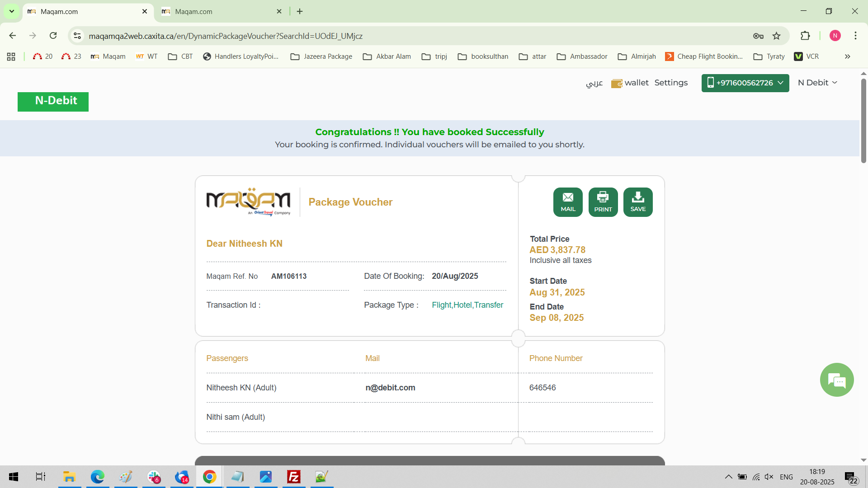868x488 pixels.
Task: Reload the page with refresh icon
Action: click(x=53, y=36)
